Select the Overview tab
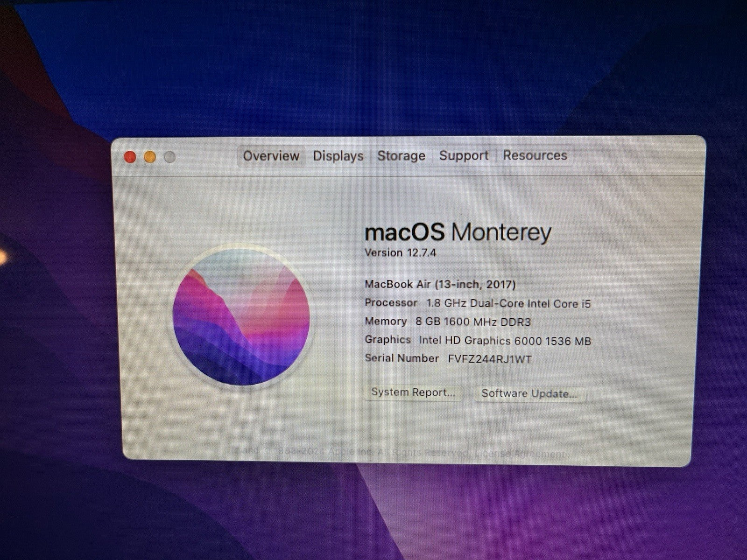 pos(271,156)
